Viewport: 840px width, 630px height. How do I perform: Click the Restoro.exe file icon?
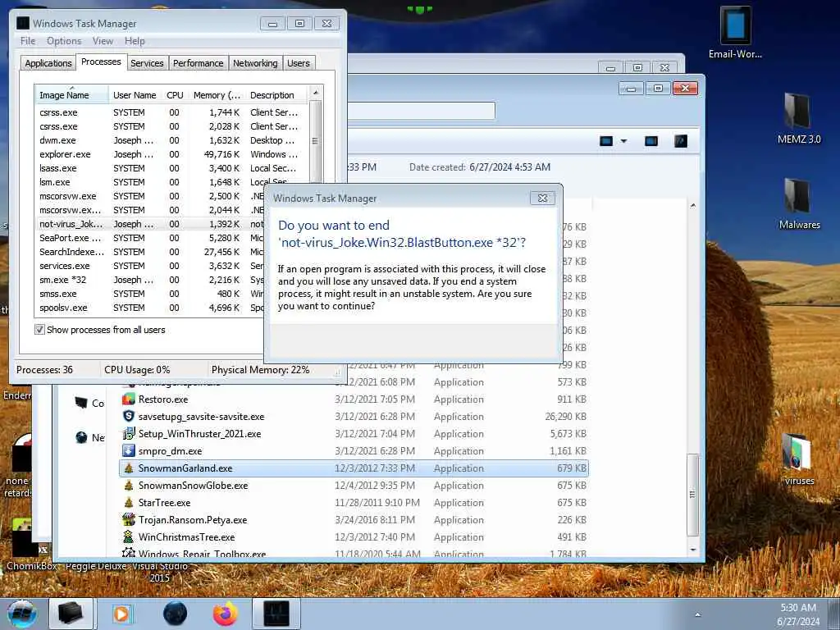pos(129,399)
